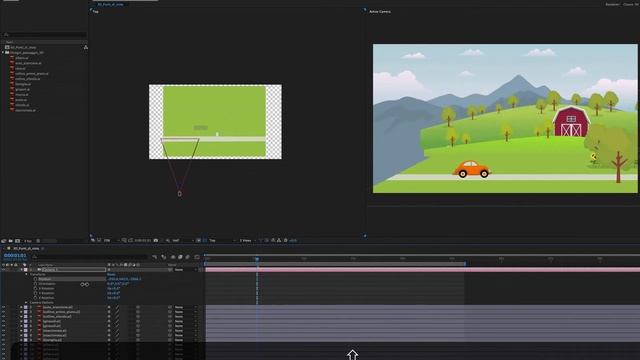Viewport: 640px width, 360px height.
Task: Expand the Camera Options group
Action: tap(27, 302)
